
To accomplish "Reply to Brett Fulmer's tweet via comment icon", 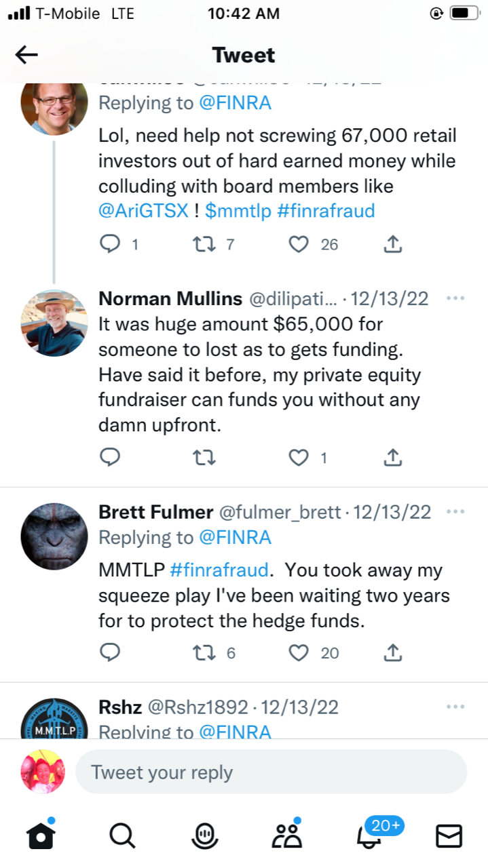I will point(110,652).
